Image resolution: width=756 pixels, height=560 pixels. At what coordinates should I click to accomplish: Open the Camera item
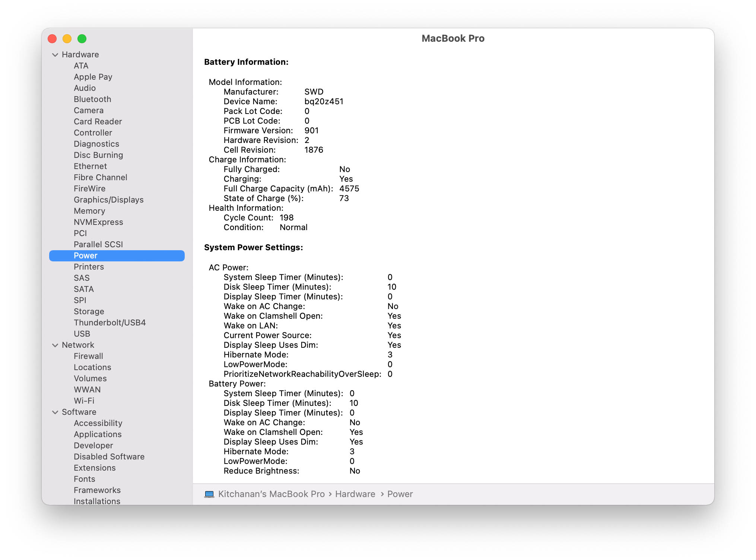click(89, 111)
